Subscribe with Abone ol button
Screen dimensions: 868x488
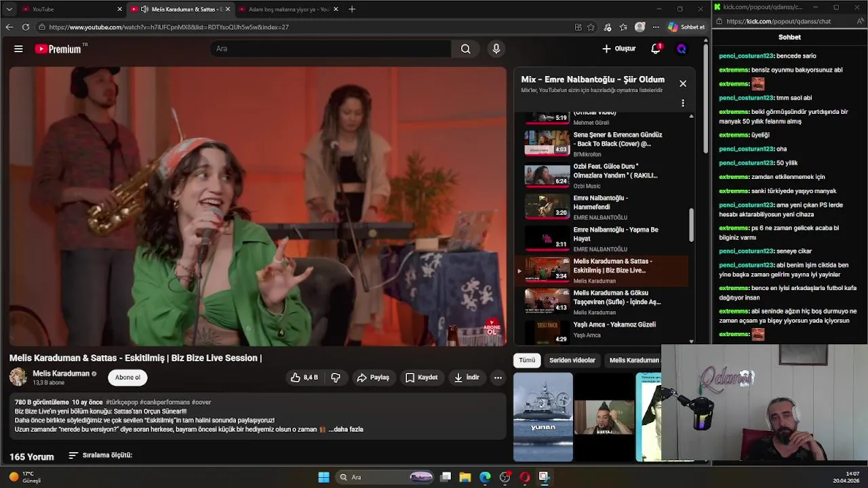[127, 378]
